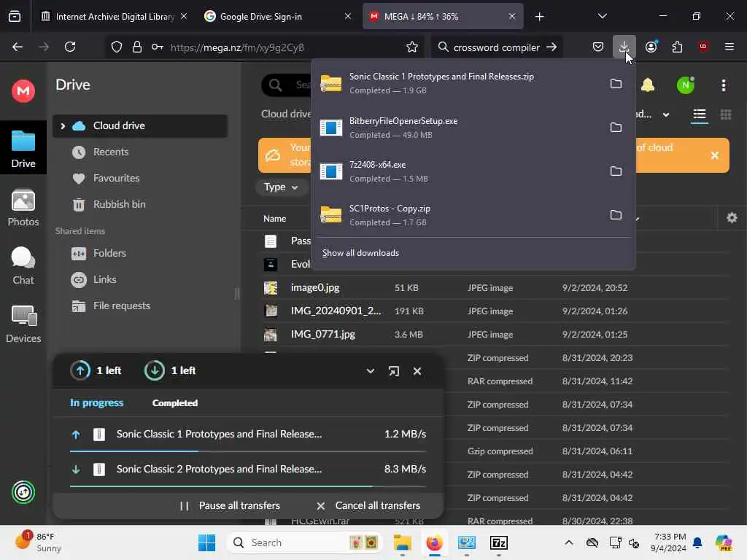Open Firefox hamburger application menu
This screenshot has width=747, height=560.
(x=729, y=47)
